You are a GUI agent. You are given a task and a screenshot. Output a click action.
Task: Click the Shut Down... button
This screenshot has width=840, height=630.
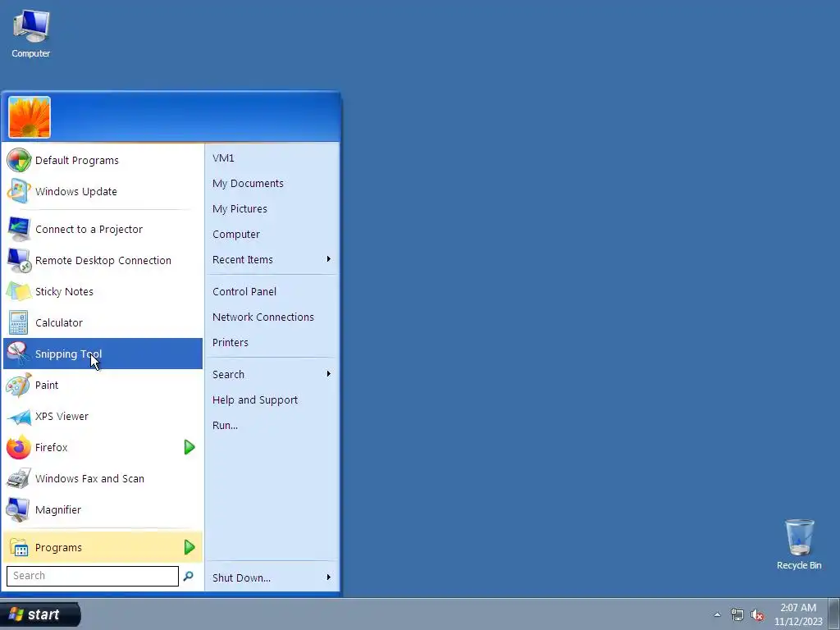pyautogui.click(x=242, y=578)
